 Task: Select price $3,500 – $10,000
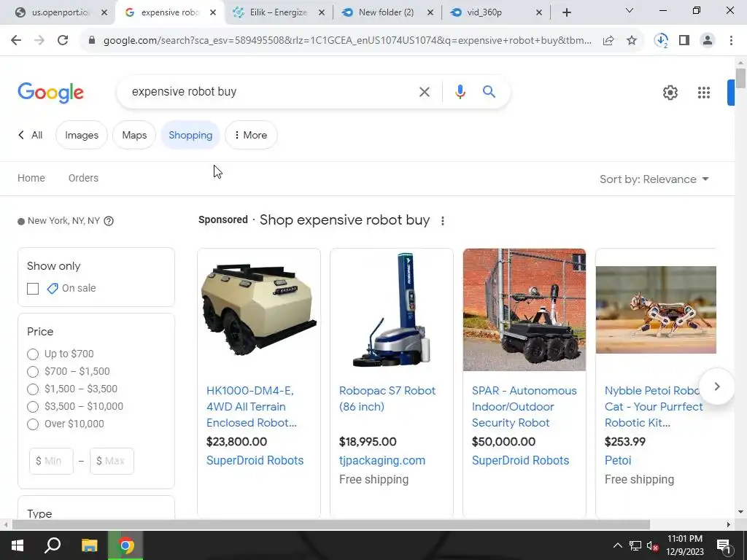(x=33, y=407)
